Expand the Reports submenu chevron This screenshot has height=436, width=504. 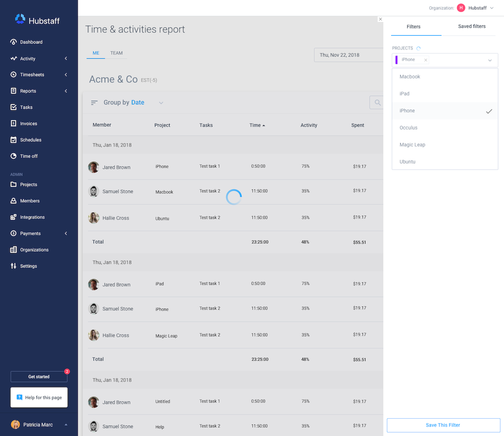pyautogui.click(x=66, y=91)
